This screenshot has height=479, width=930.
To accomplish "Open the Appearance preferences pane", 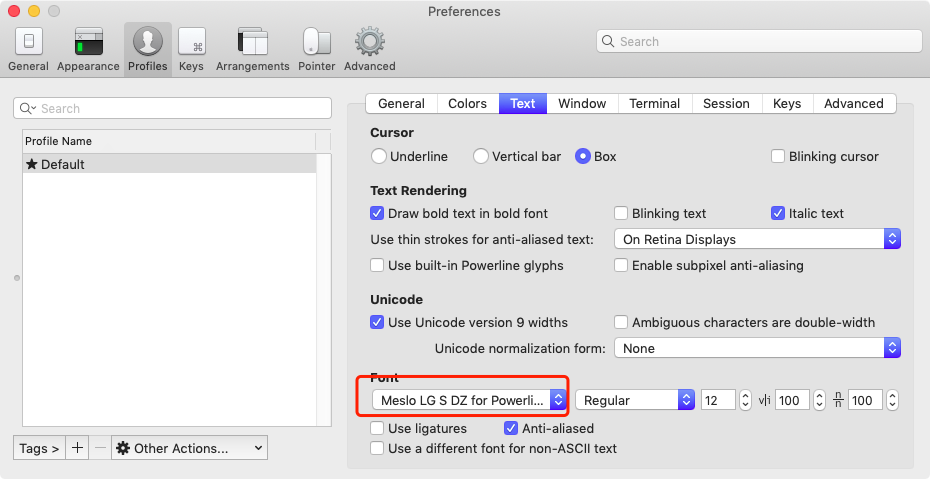I will point(88,49).
